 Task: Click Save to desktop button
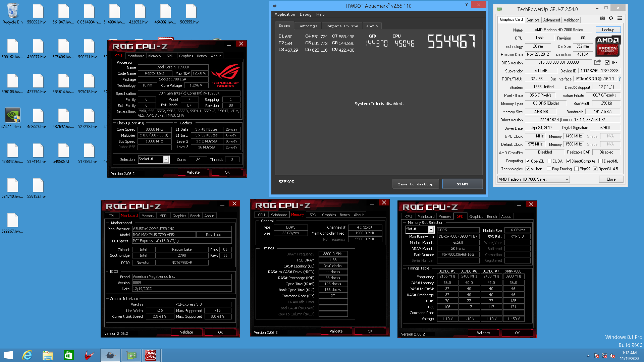415,184
